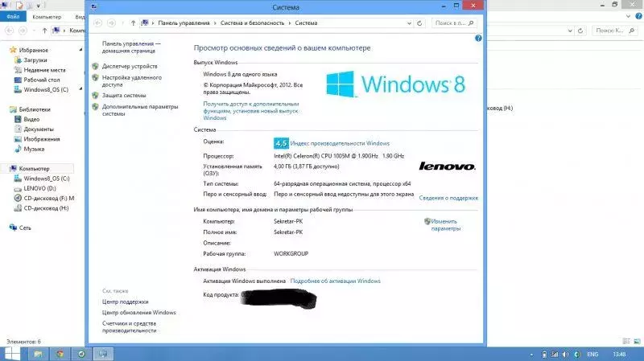
Task: Click search field in System window
Action: [x=453, y=23]
